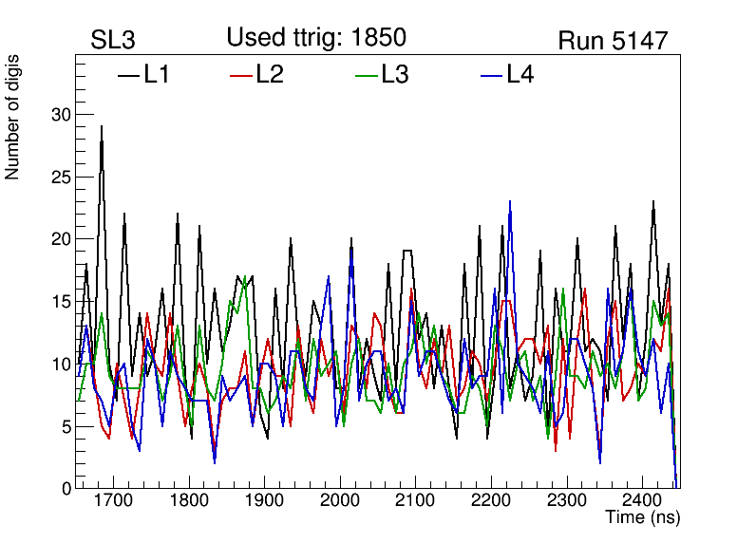
Task: Click the red L2 legend line
Action: tap(241, 75)
